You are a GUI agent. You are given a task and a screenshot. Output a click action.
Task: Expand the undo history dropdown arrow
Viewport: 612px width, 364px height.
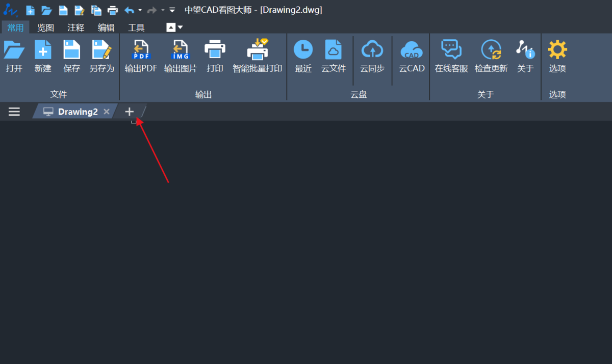[140, 10]
